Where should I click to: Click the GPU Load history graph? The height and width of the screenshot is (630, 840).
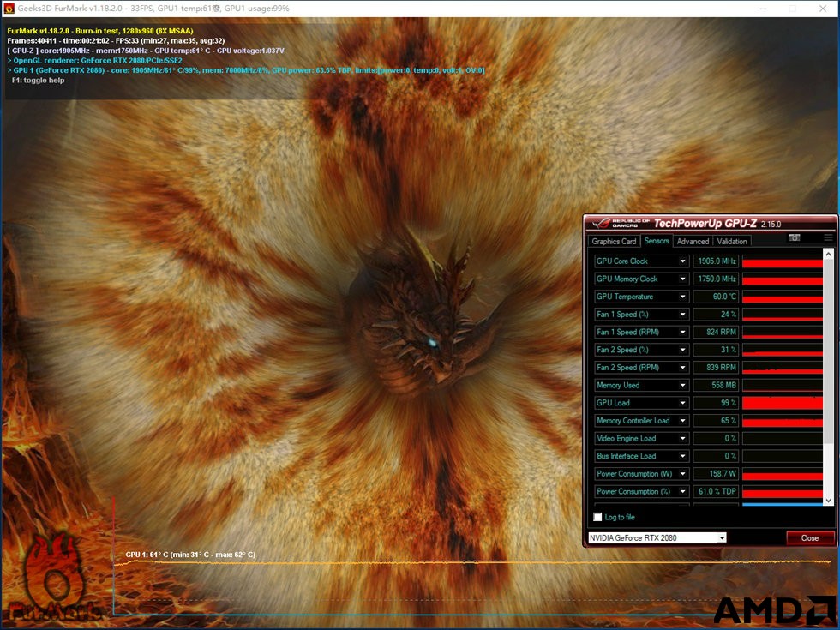point(782,403)
